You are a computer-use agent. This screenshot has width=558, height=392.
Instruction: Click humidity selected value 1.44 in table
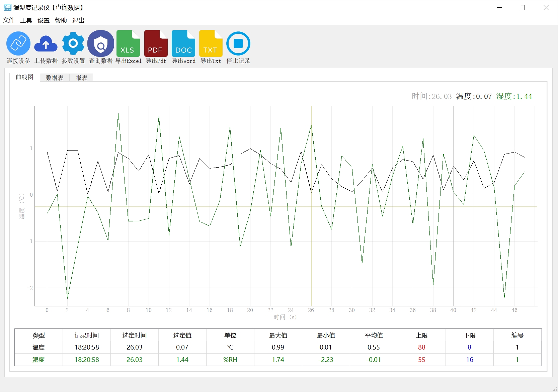(182, 360)
